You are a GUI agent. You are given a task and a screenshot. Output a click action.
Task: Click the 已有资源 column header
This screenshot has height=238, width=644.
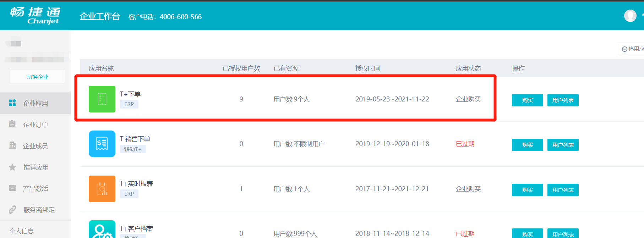click(286, 68)
